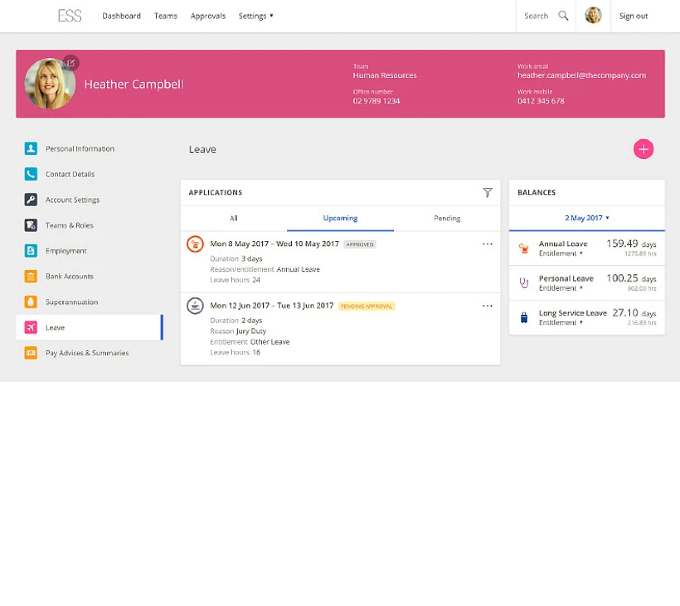Click the Long Service Leave luggage icon
The image size is (680, 606).
click(524, 318)
